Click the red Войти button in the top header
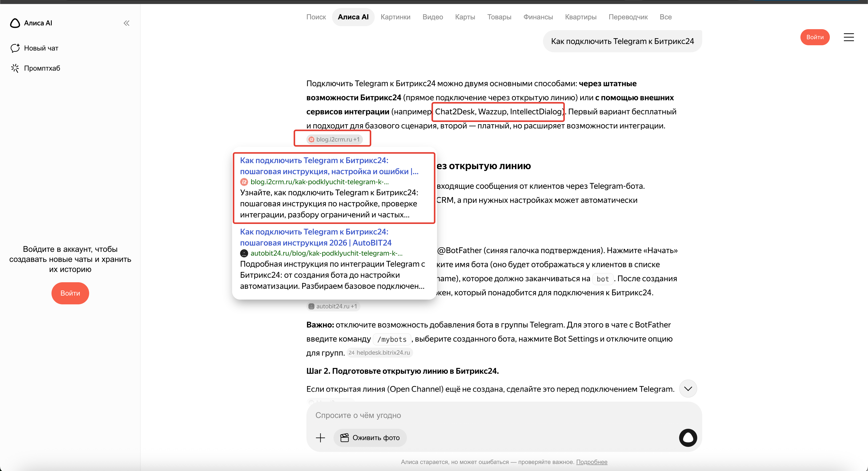Screen dimensions: 868x471 [x=815, y=37]
